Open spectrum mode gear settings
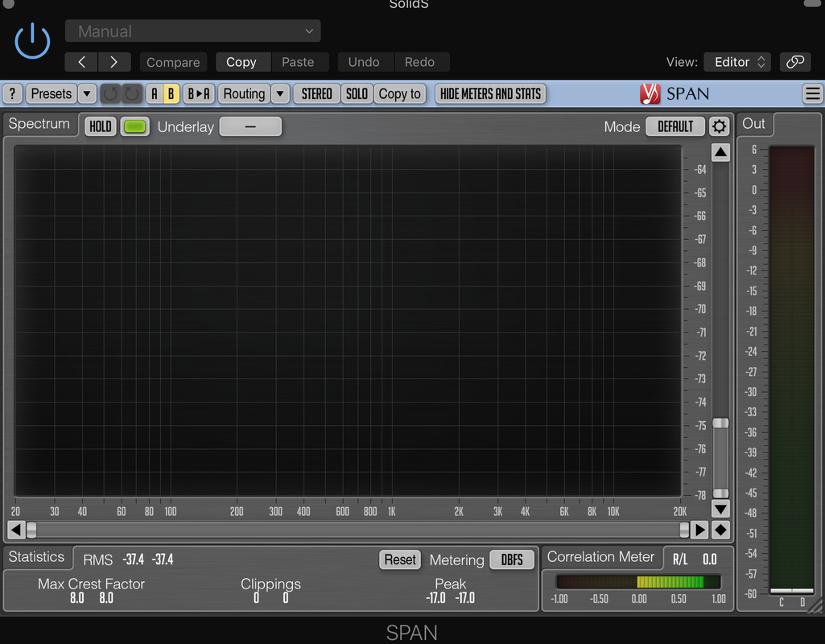This screenshot has width=825, height=644. click(x=720, y=127)
